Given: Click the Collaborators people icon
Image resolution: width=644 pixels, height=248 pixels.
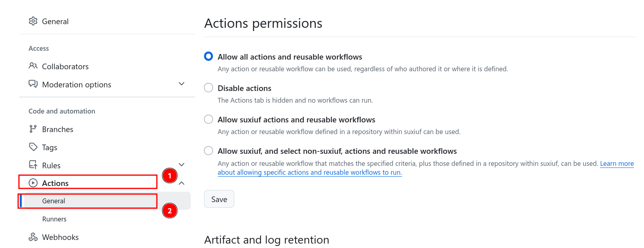Looking at the screenshot, I should 33,66.
